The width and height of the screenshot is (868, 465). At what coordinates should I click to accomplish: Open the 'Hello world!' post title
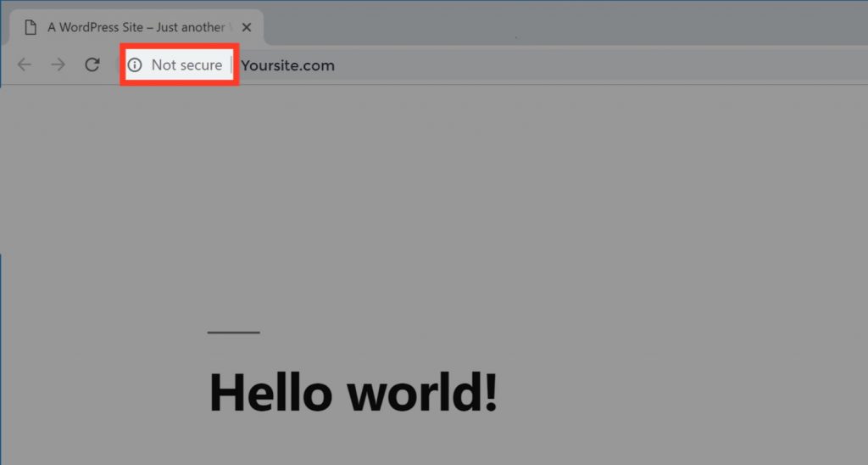tap(353, 392)
